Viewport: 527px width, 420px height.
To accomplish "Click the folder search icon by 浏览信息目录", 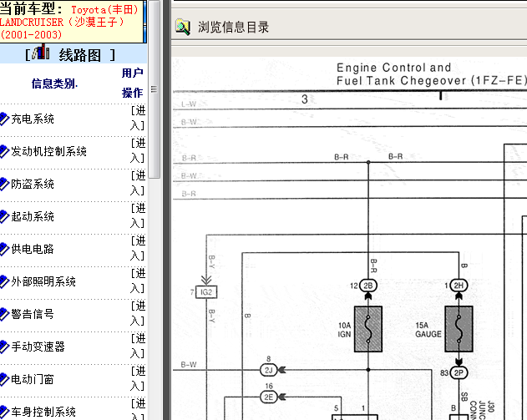I will click(183, 27).
